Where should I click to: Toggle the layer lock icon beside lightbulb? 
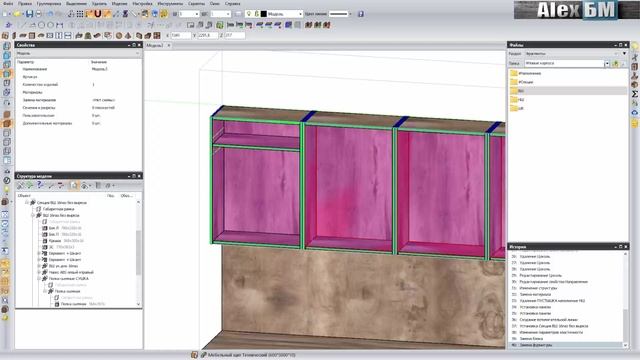coord(257,14)
